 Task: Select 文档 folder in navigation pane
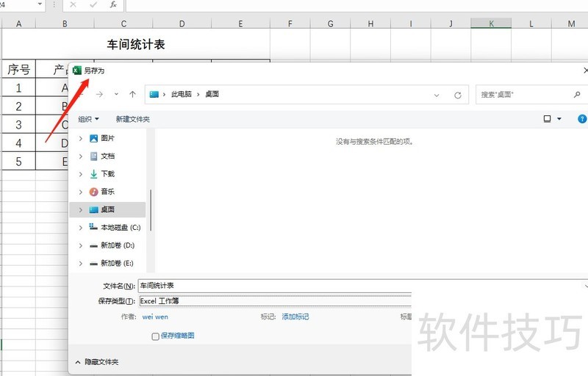(107, 156)
